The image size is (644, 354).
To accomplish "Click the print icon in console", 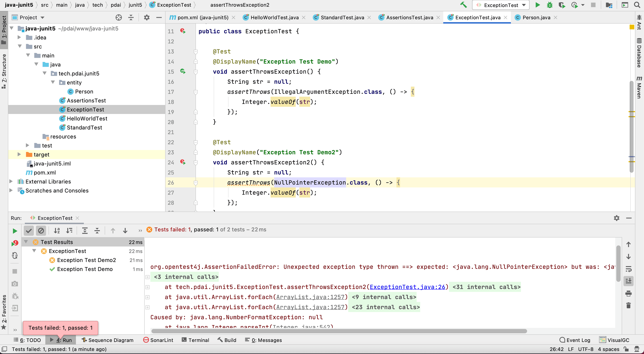I will pos(628,293).
